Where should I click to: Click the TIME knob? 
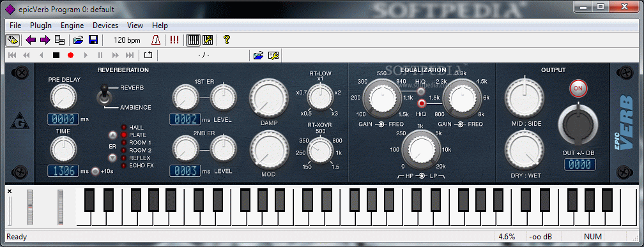[x=63, y=149]
